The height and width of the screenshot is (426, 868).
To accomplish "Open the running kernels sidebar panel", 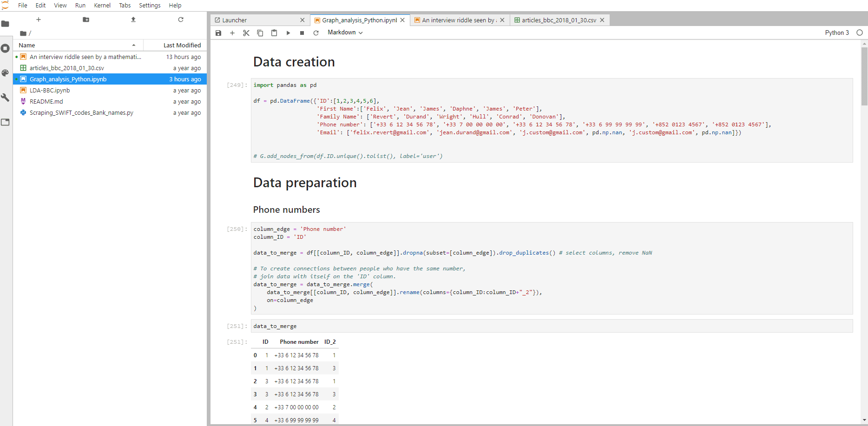I will [x=6, y=48].
